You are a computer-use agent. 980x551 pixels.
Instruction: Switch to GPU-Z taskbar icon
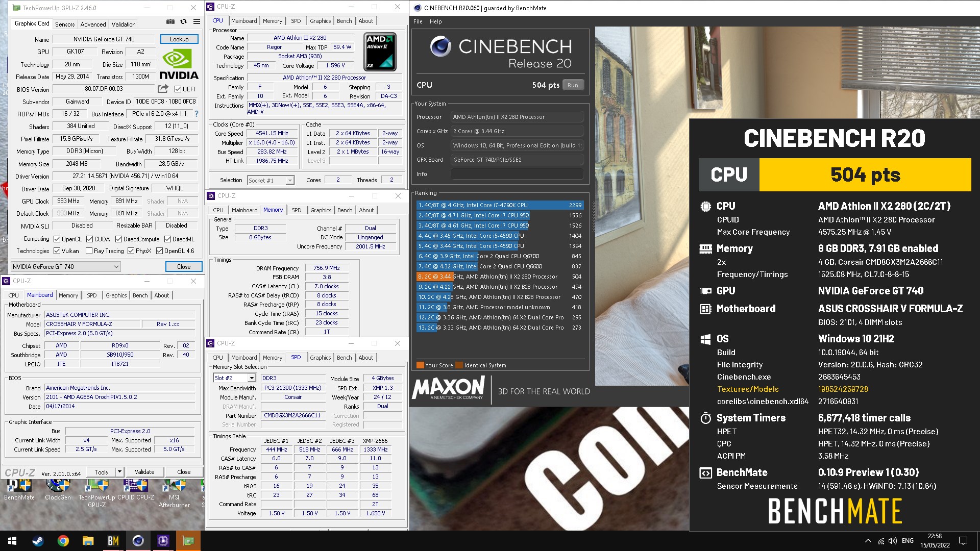188,541
